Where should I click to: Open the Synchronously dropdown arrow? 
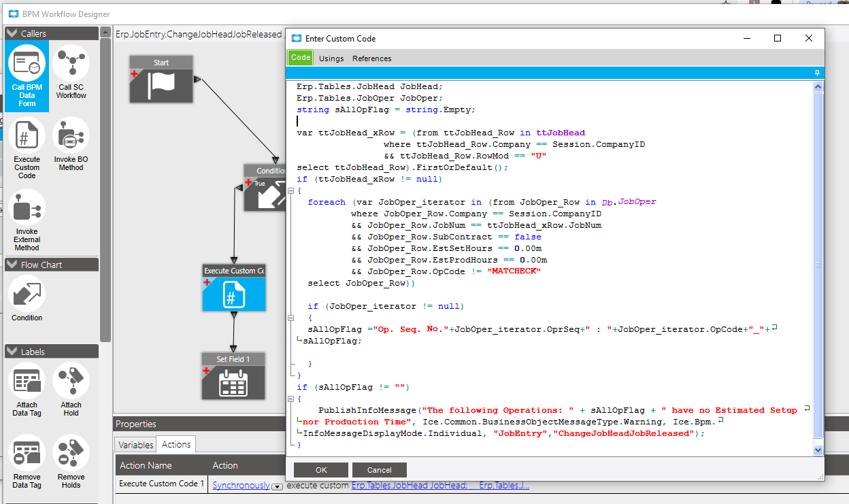coord(277,486)
